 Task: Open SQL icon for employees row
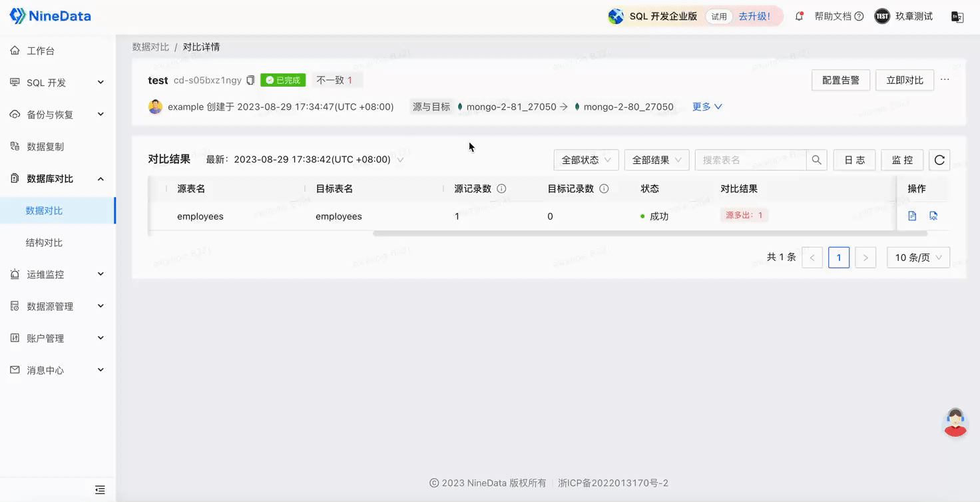pyautogui.click(x=933, y=216)
